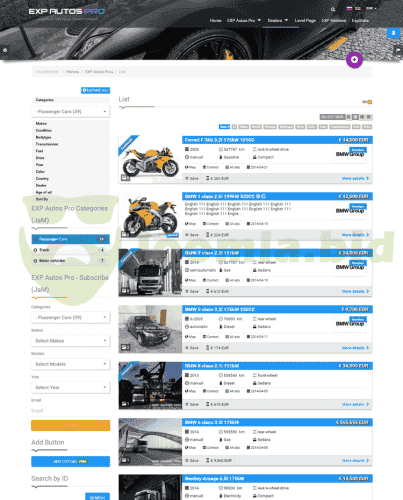
Task: Open the Select Models dropdown
Action: click(x=71, y=364)
